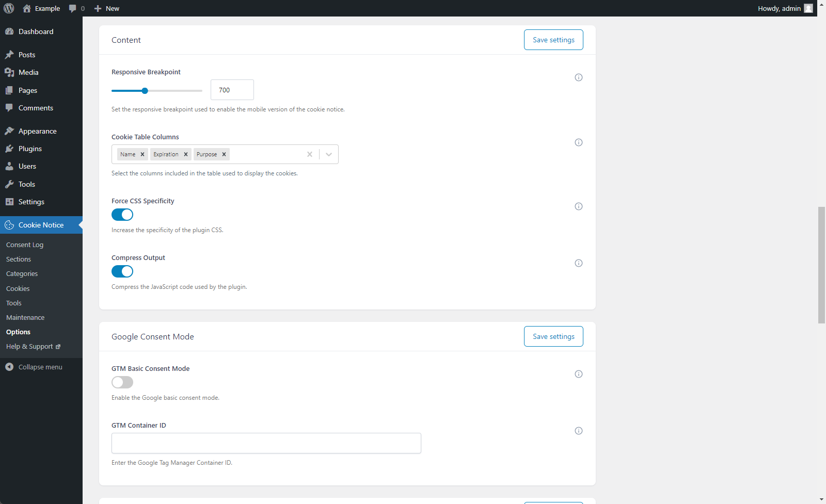
Task: Enable GTM Basic Consent Mode
Action: tap(122, 382)
